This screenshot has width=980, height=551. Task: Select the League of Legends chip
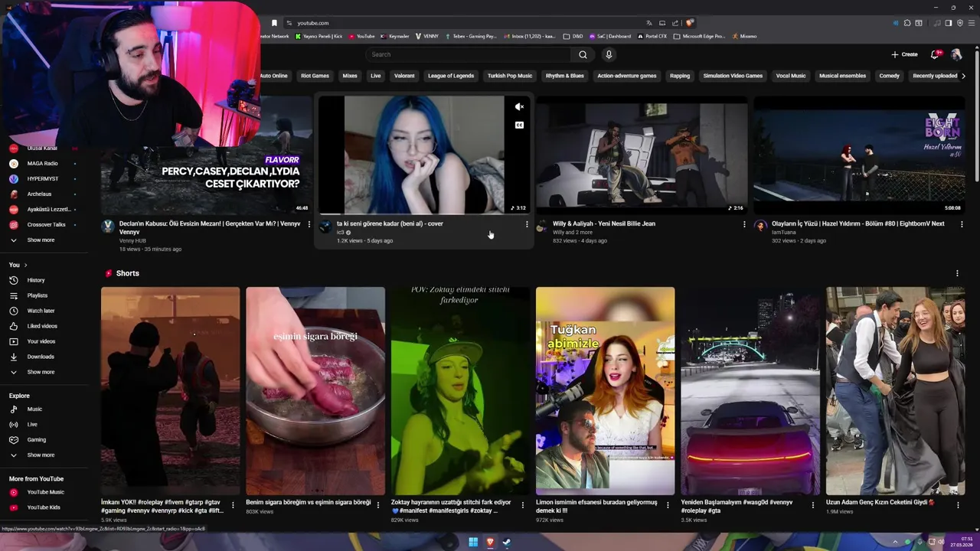(x=451, y=76)
